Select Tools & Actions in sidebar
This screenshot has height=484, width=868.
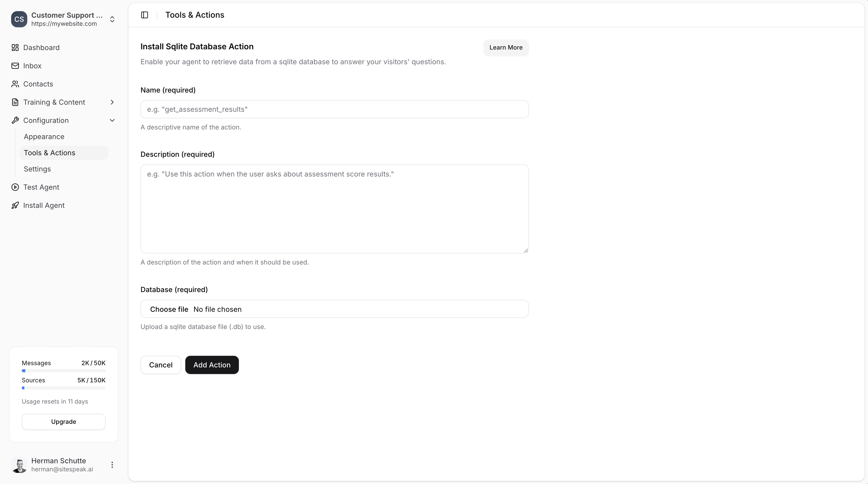(50, 153)
